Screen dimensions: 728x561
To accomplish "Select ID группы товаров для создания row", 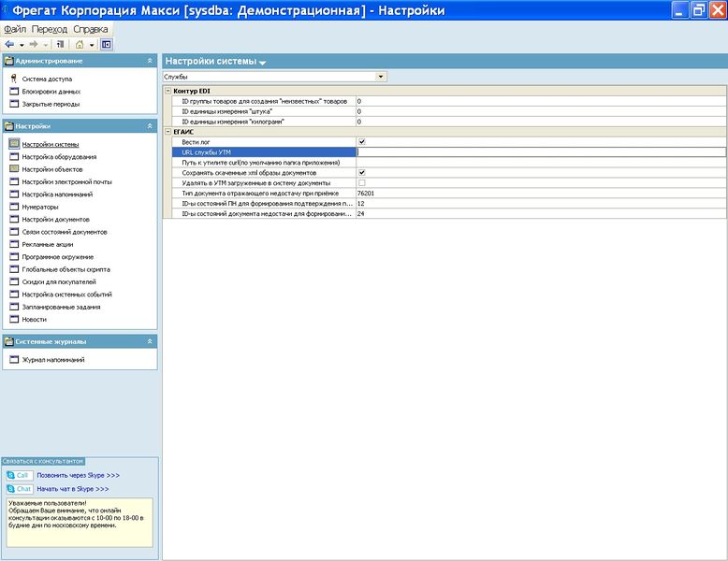I will tap(264, 101).
